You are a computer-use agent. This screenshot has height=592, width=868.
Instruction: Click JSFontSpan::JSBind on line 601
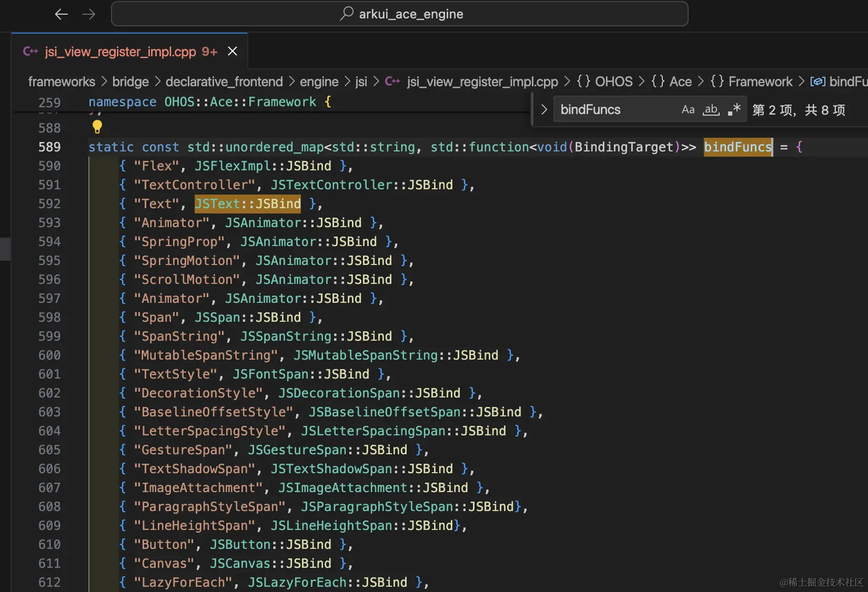tap(301, 374)
